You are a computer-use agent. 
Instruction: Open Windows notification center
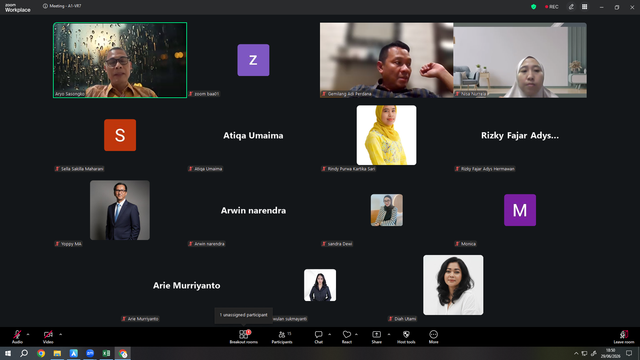pyautogui.click(x=629, y=353)
